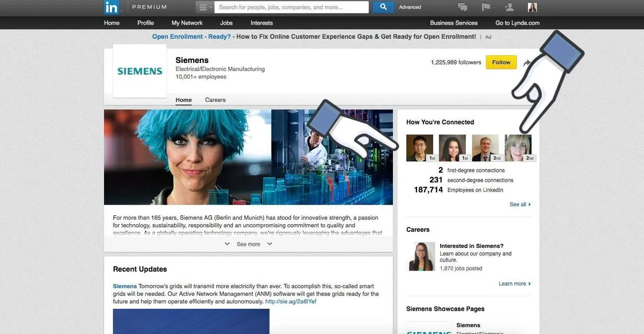This screenshot has width=644, height=334.
Task: Open the notifications flag icon
Action: [486, 7]
